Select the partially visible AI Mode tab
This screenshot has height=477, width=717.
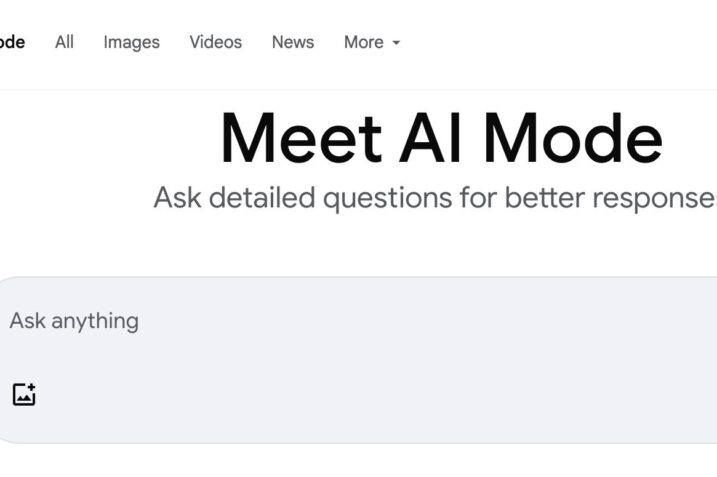(x=12, y=42)
